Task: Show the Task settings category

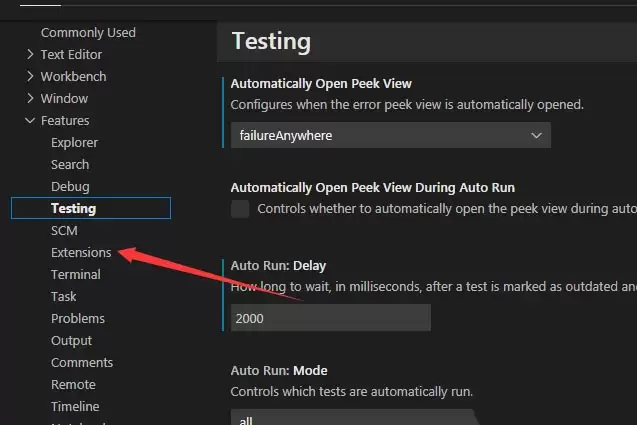Action: tap(64, 296)
